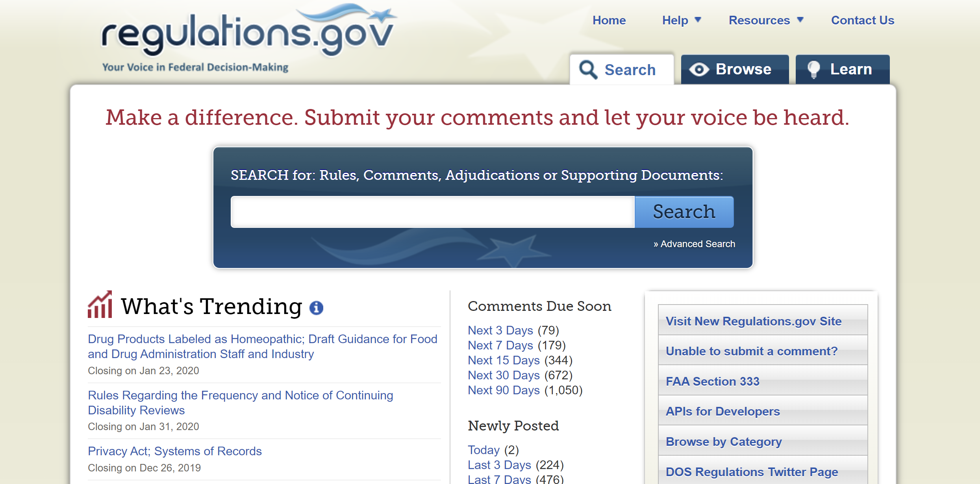980x484 pixels.
Task: View documents posted Last 3 Days
Action: [499, 465]
